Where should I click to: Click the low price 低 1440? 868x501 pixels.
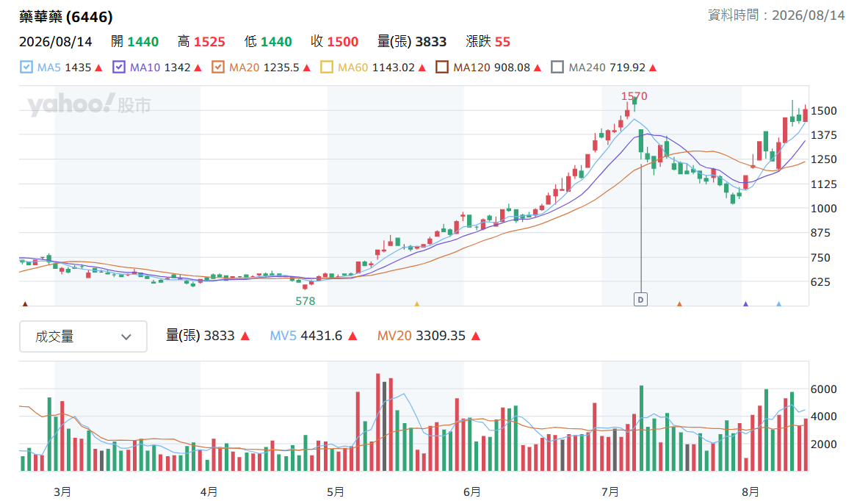tap(268, 42)
